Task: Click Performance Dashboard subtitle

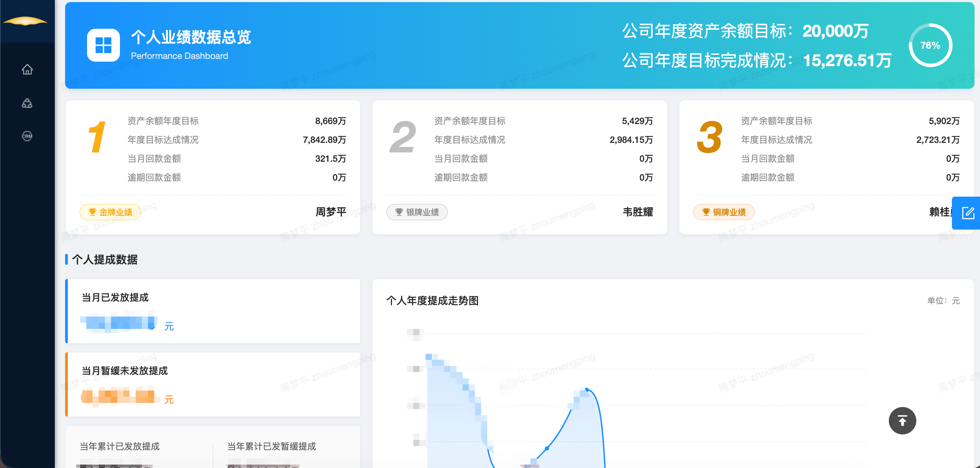Action: point(179,56)
